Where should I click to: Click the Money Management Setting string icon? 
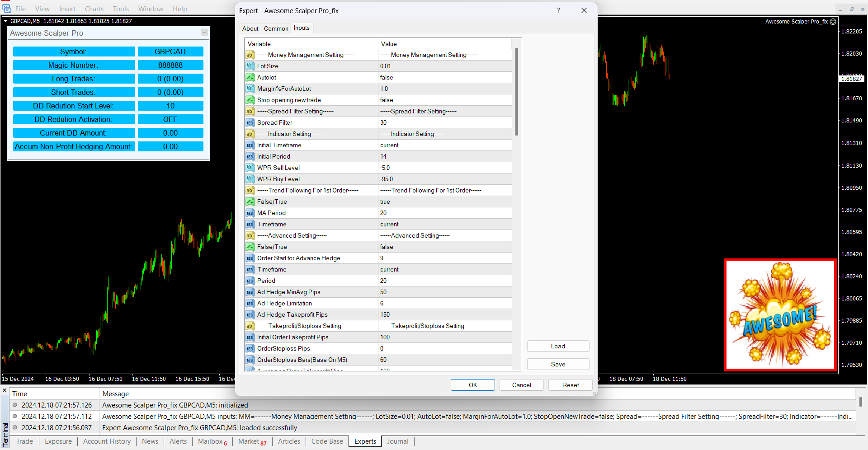coord(250,55)
